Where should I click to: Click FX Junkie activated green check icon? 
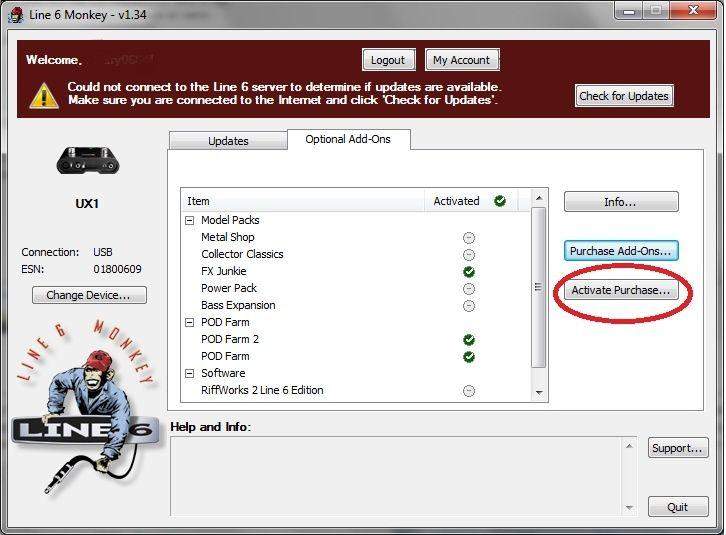coord(469,271)
